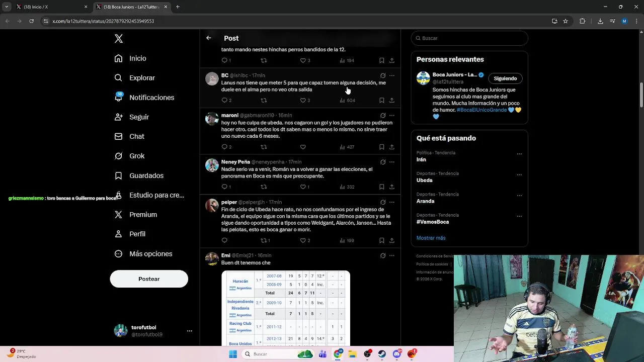The width and height of the screenshot is (644, 362).
Task: Open Notificaciones in the sidebar
Action: click(144, 98)
